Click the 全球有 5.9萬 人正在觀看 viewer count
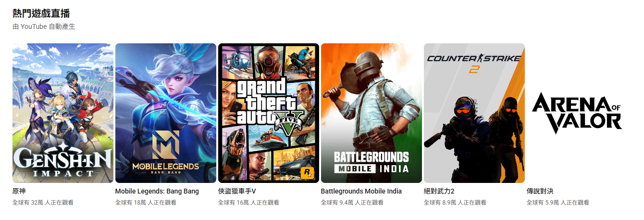Image resolution: width=644 pixels, height=220 pixels. point(558,203)
